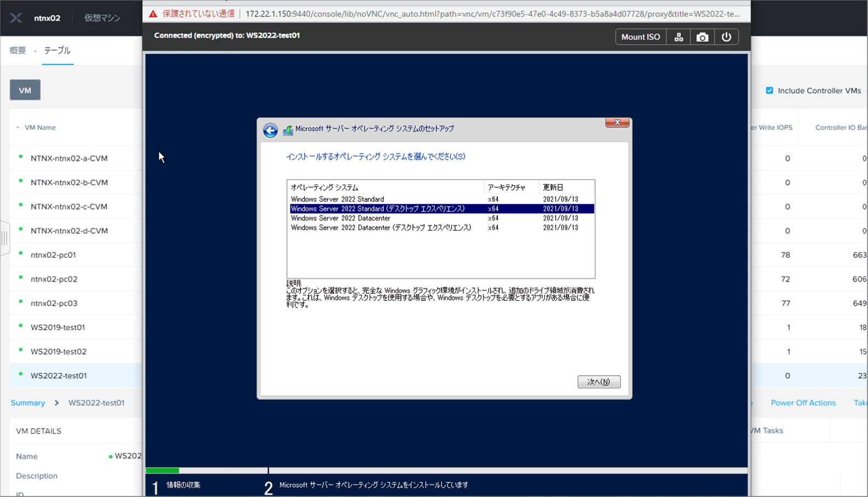Click the Nutanix X logo icon

click(16, 18)
